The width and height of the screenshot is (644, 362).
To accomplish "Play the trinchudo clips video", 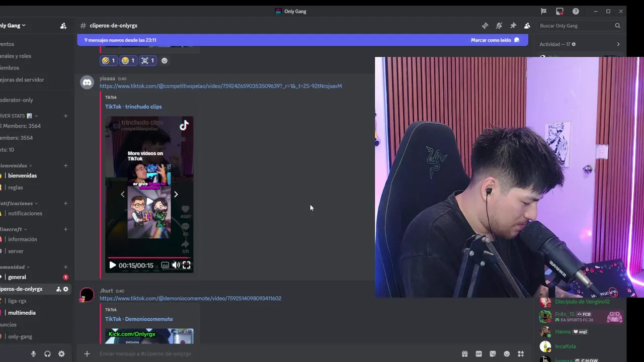I will click(x=112, y=265).
